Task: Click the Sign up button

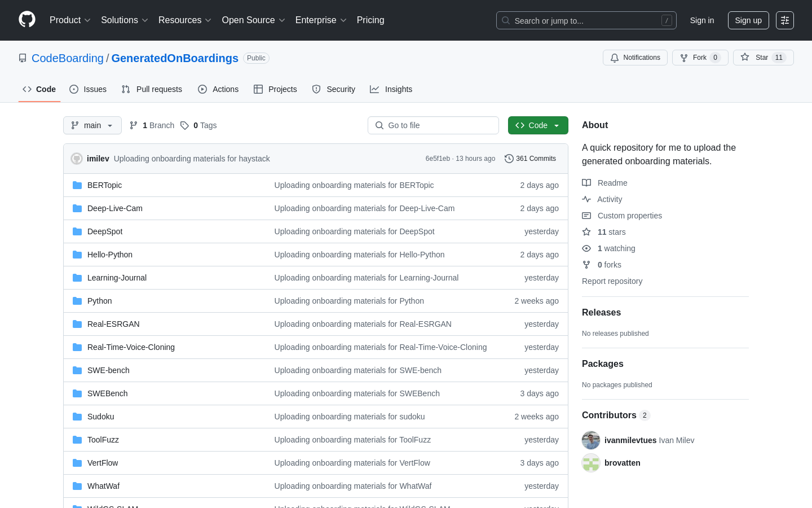Action: click(748, 20)
